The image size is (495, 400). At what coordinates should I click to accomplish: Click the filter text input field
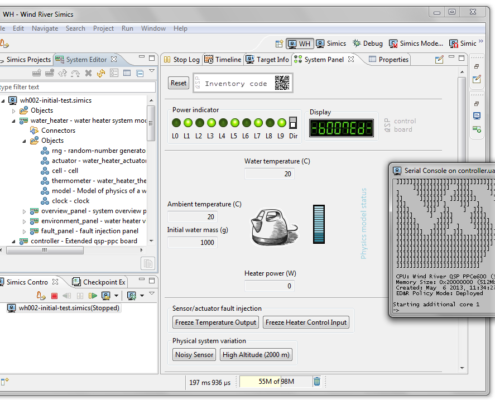(x=77, y=87)
